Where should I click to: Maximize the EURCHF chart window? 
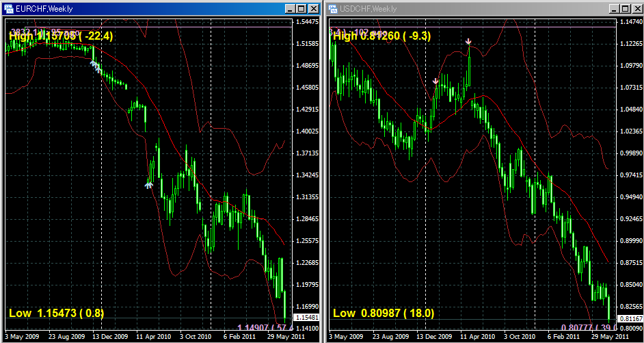coord(302,9)
